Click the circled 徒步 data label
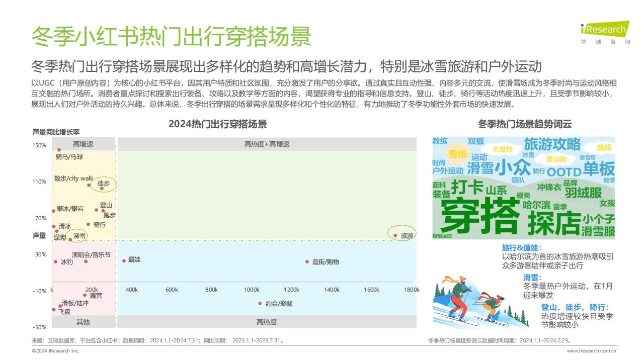 click(x=104, y=184)
